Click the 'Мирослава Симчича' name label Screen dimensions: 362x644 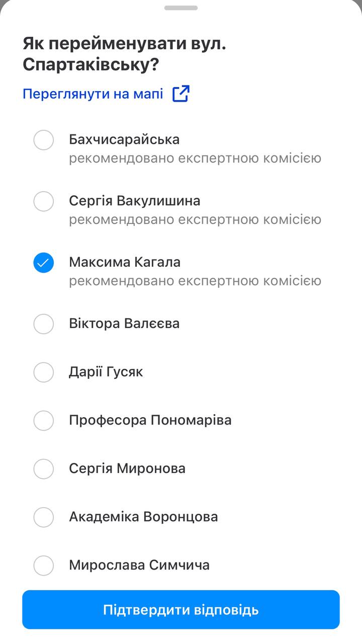coord(139,565)
